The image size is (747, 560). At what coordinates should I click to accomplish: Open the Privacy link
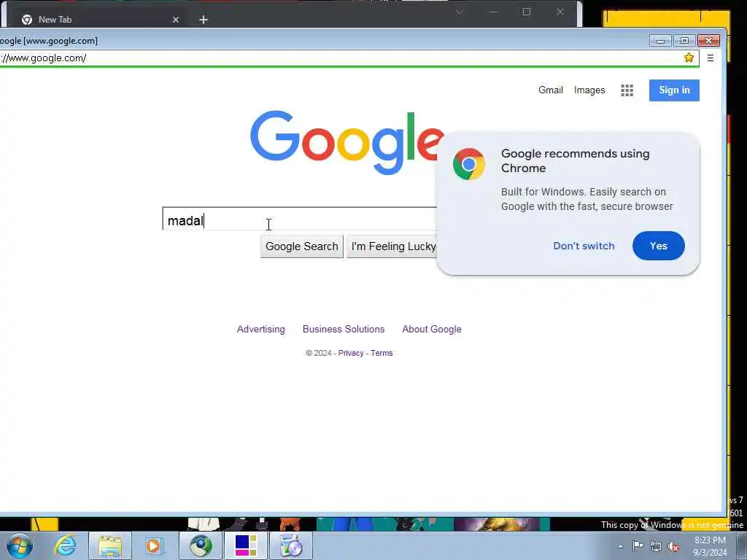point(351,353)
